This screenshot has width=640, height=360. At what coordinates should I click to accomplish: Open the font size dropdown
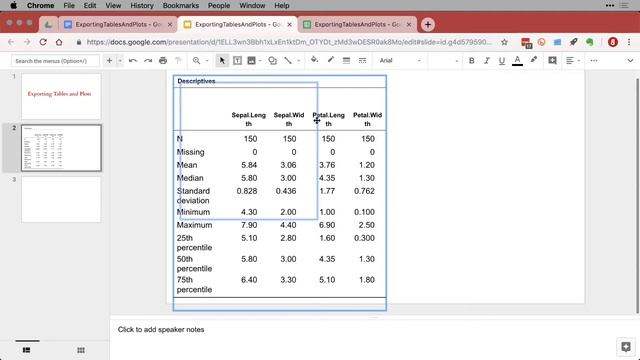click(444, 60)
